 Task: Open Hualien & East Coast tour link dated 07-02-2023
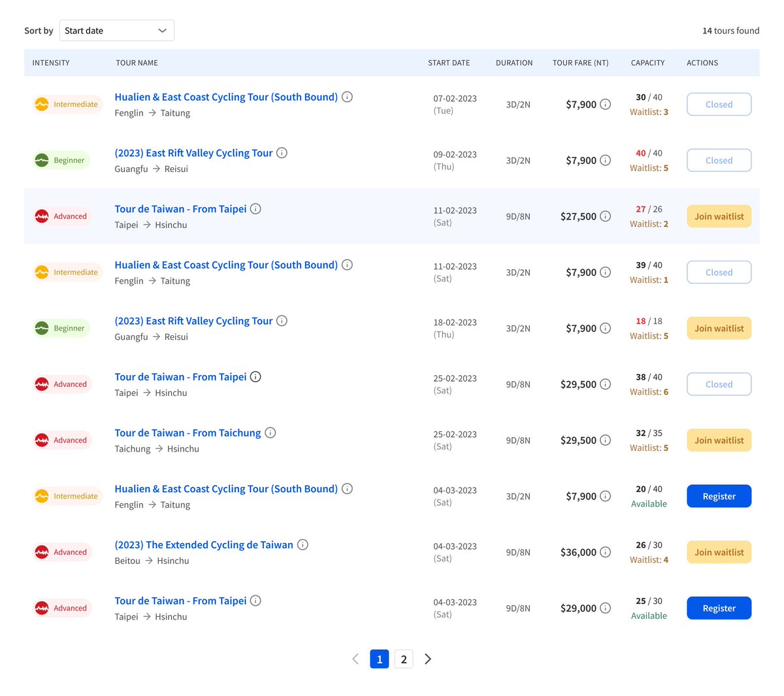pos(226,97)
